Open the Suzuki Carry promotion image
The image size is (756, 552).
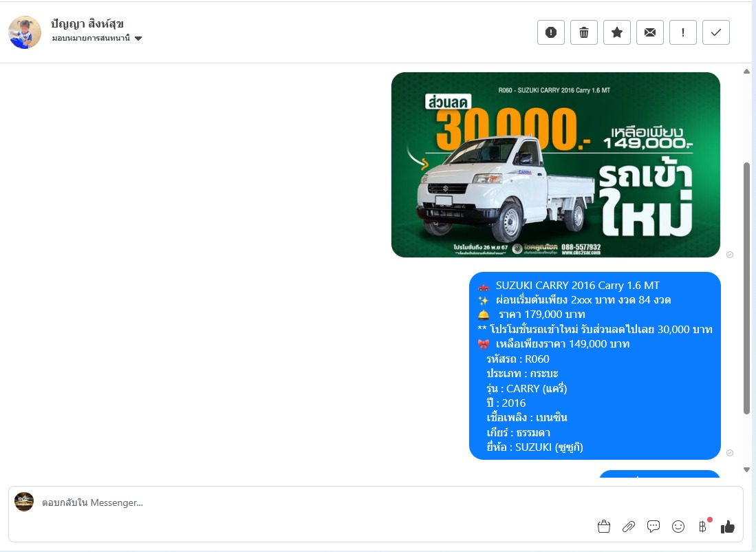555,164
